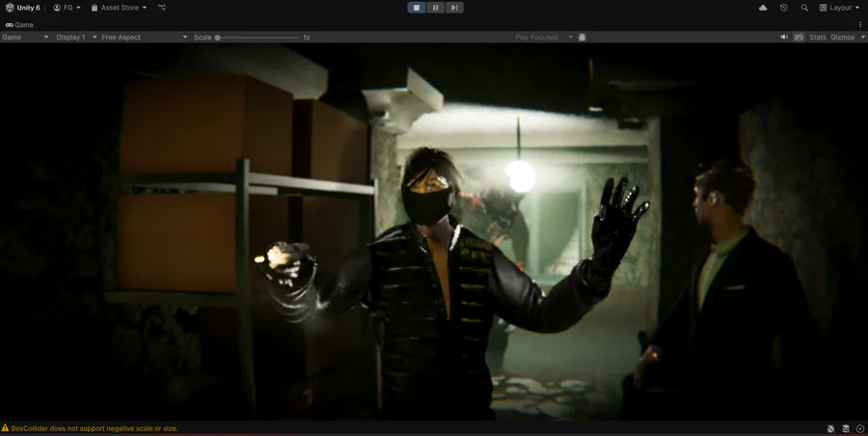This screenshot has width=868, height=436.
Task: Click the yellow warning triangle icon
Action: point(5,428)
